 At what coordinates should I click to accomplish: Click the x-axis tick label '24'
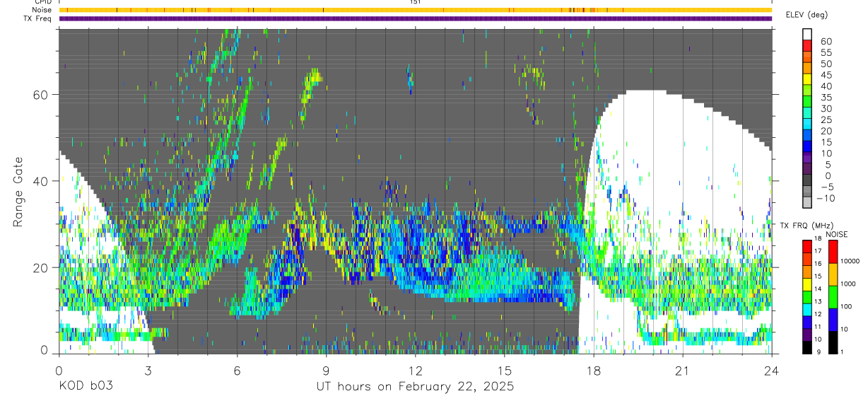[x=771, y=370]
